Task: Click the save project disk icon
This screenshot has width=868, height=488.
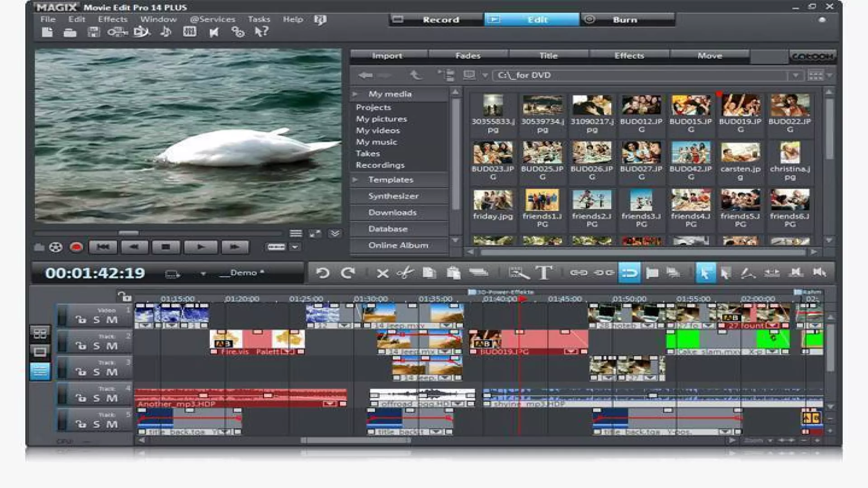Action: (94, 33)
